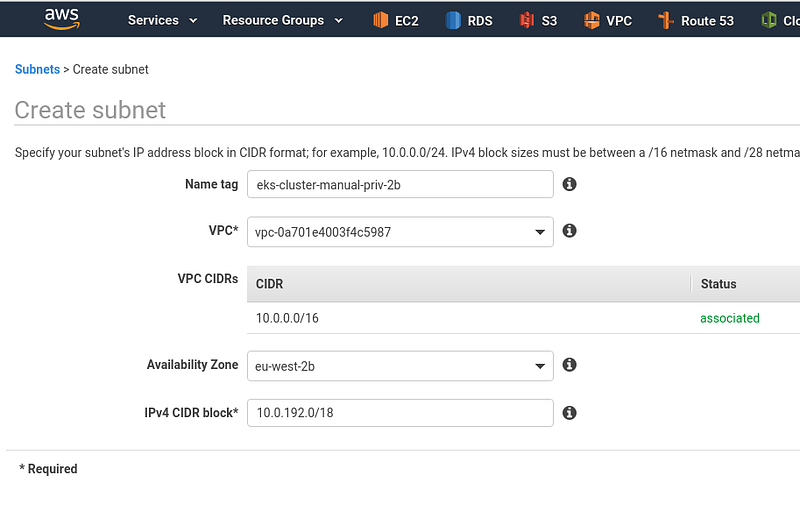This screenshot has width=800, height=512.
Task: Click the VPC CIDRs label
Action: (208, 279)
